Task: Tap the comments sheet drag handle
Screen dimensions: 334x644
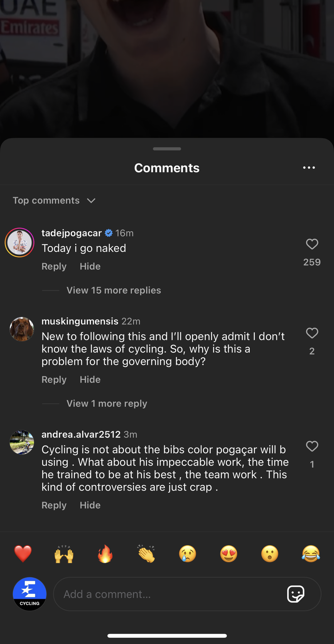Action: (167, 149)
